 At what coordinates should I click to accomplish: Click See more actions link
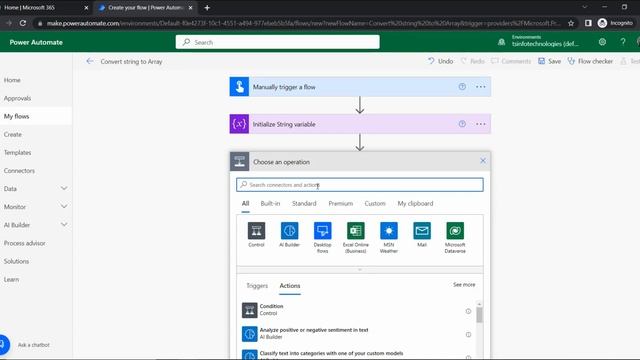[464, 284]
